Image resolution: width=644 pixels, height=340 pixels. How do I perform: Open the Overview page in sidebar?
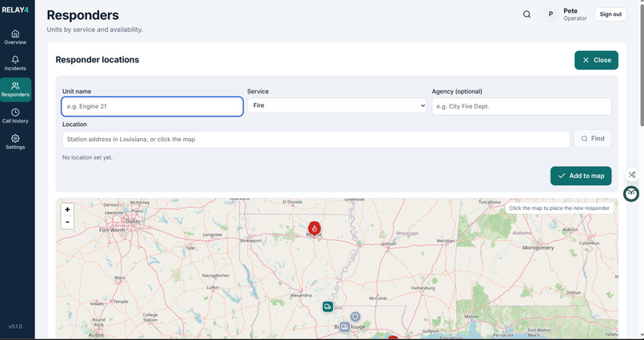tap(15, 38)
